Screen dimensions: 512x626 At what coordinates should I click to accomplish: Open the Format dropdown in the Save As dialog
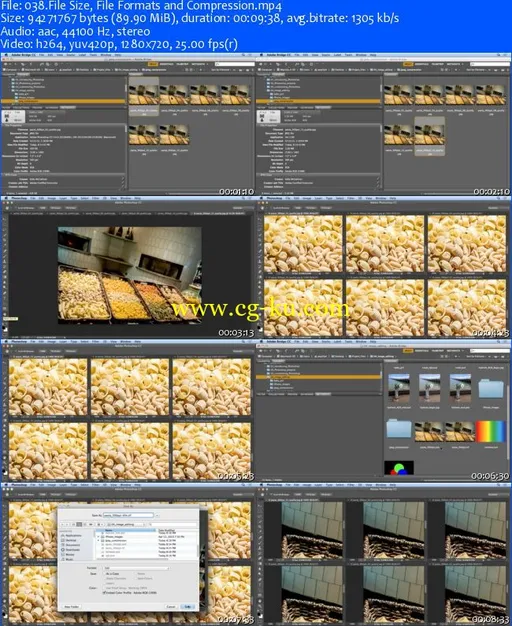coord(137,568)
